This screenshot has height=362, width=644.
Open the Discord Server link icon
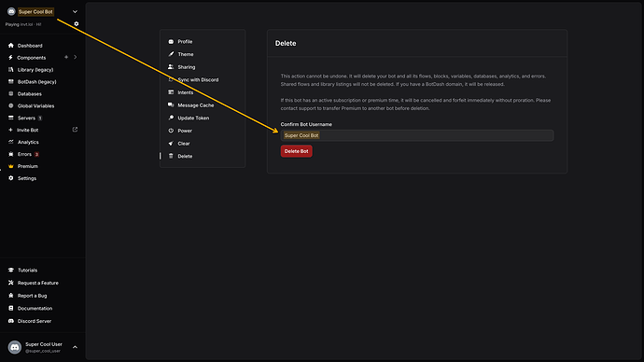coord(11,321)
